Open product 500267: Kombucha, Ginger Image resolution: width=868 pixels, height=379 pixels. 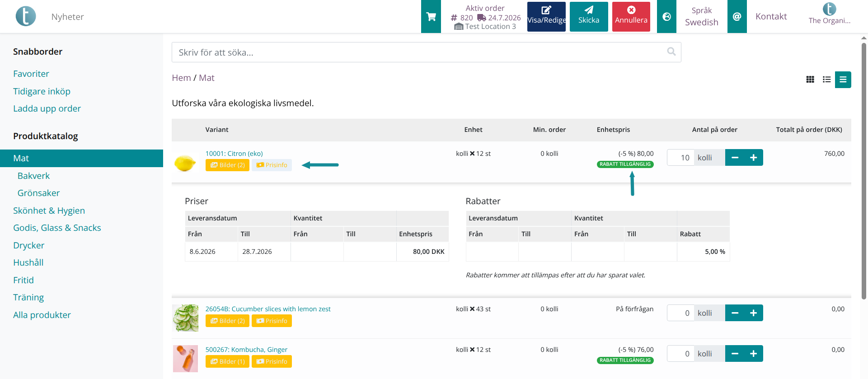[x=246, y=350]
